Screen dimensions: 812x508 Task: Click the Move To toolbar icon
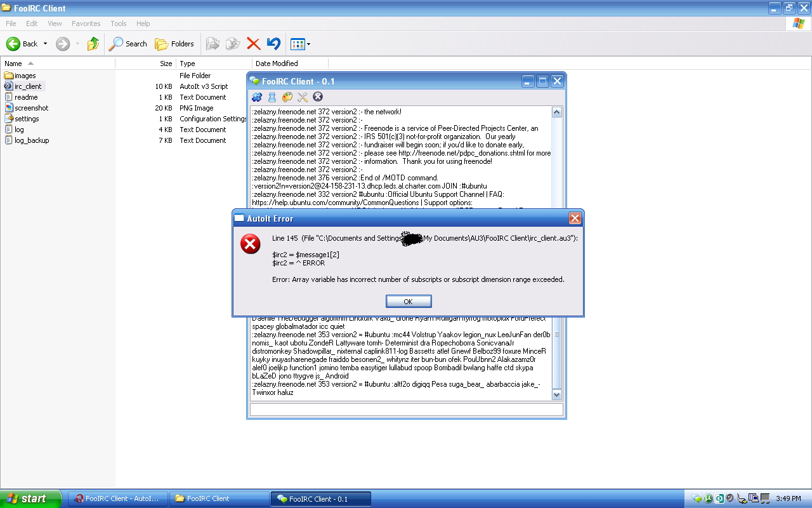[x=213, y=44]
